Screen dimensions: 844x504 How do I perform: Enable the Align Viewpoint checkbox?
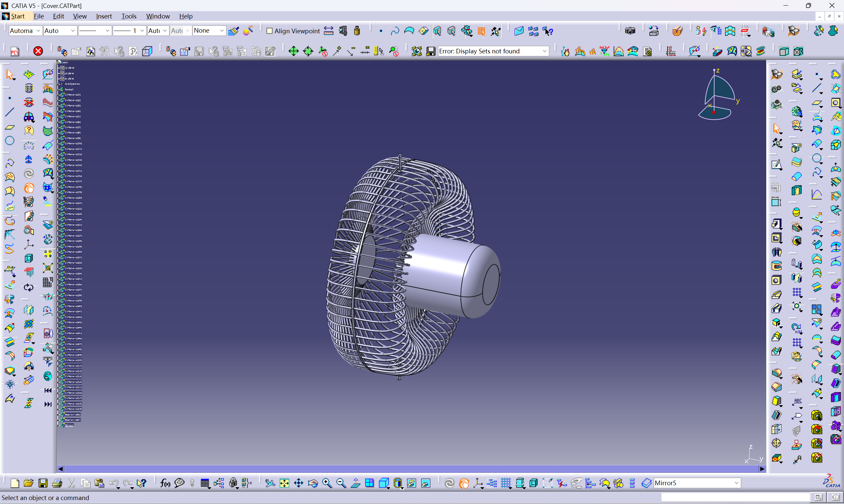270,31
